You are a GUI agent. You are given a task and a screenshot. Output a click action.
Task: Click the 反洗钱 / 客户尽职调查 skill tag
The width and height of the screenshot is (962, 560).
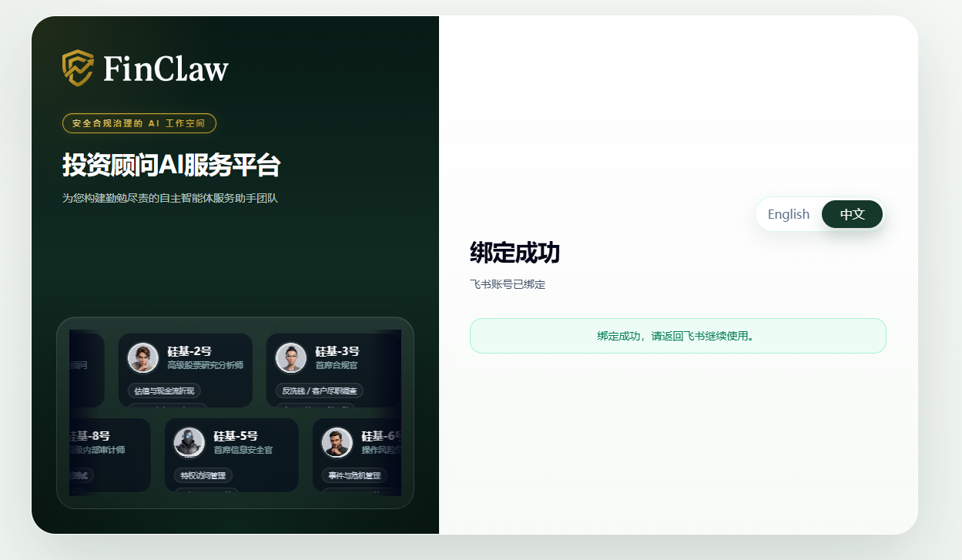[x=320, y=391]
